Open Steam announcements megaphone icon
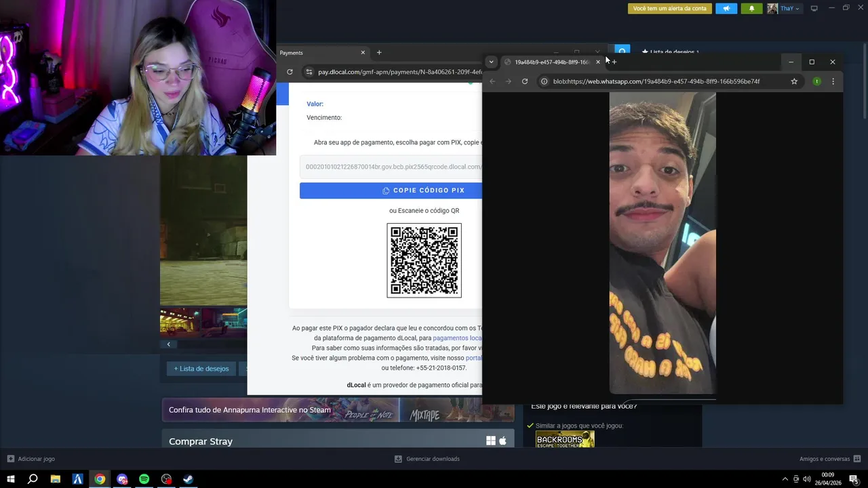 point(726,9)
